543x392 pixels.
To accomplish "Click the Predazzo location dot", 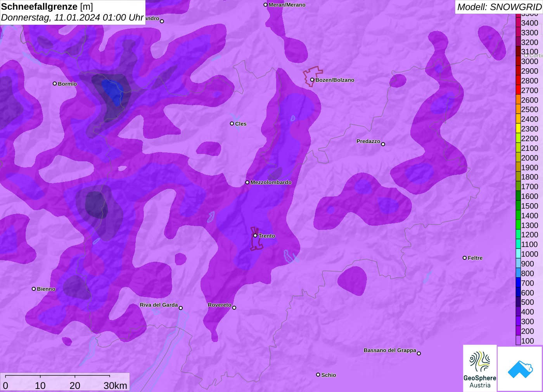I will 383,144.
